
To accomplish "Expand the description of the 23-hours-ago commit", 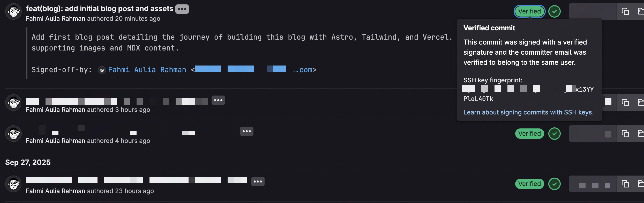I will [258, 182].
